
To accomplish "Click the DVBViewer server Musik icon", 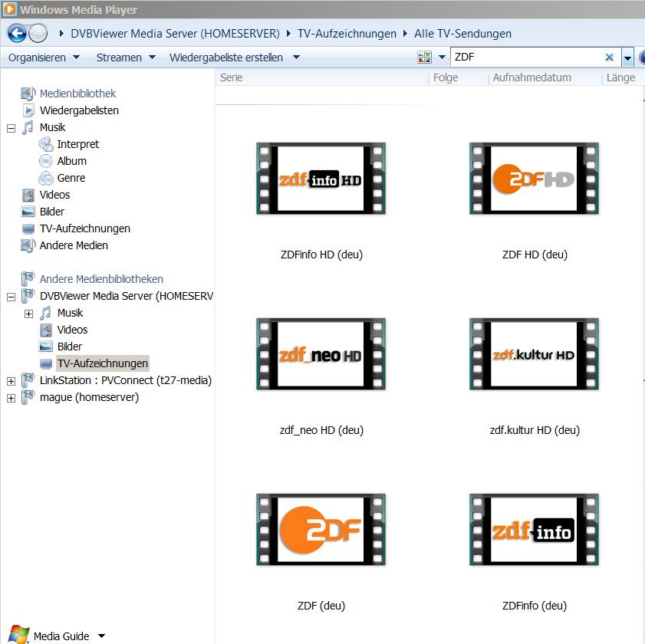I will tap(46, 313).
